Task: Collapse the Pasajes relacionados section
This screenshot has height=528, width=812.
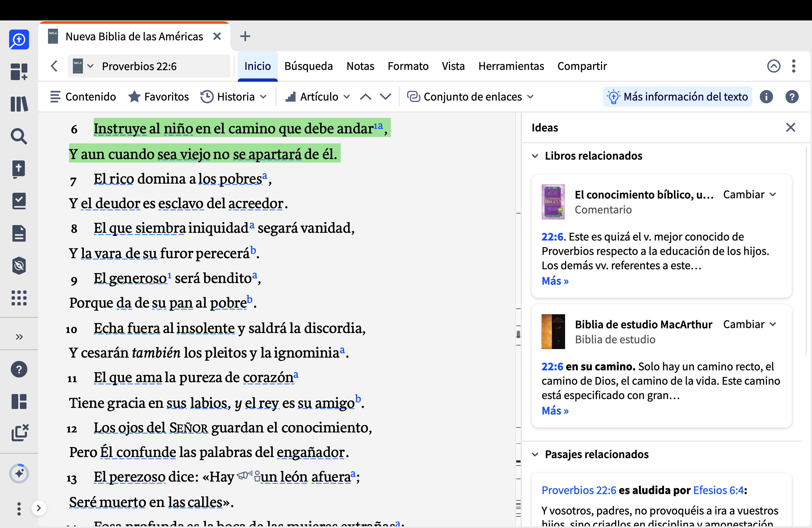Action: click(x=535, y=454)
